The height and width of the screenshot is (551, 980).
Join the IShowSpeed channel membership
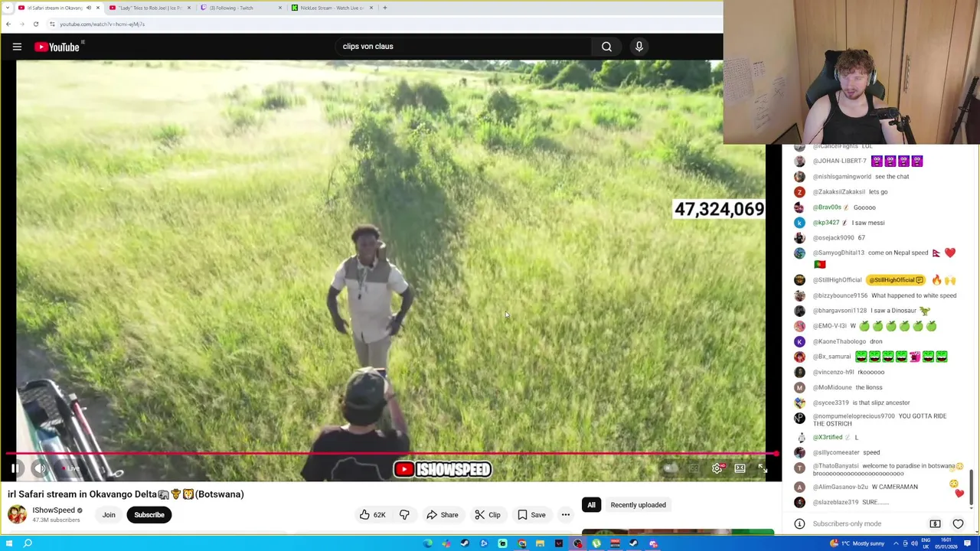point(109,515)
